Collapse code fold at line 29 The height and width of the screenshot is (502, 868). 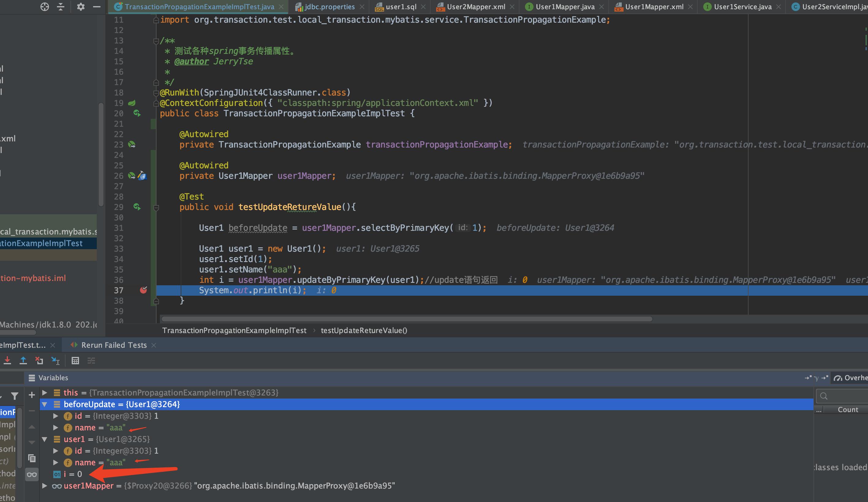click(156, 207)
